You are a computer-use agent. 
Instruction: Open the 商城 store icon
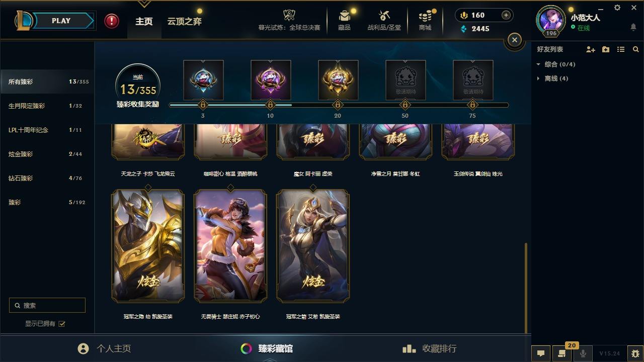tap(425, 21)
